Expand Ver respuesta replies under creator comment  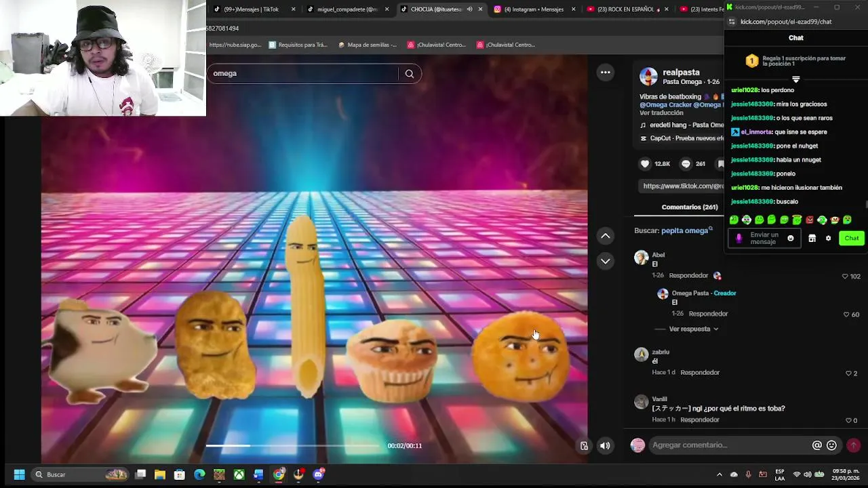(x=693, y=329)
